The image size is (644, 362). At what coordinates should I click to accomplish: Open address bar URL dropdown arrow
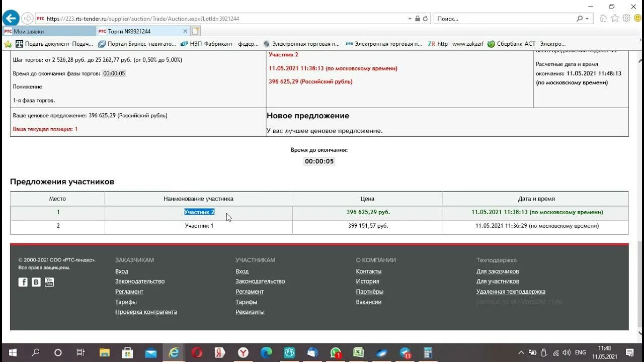point(410,19)
